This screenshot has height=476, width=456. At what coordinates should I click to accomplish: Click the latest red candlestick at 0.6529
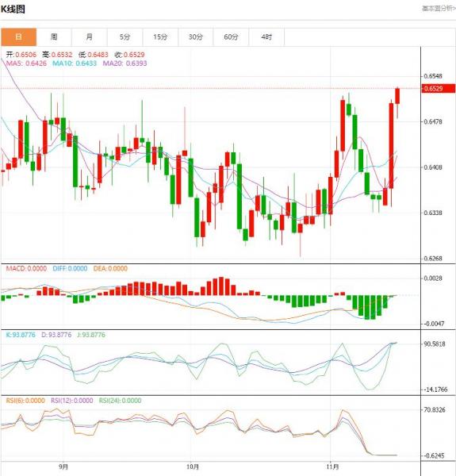(397, 96)
